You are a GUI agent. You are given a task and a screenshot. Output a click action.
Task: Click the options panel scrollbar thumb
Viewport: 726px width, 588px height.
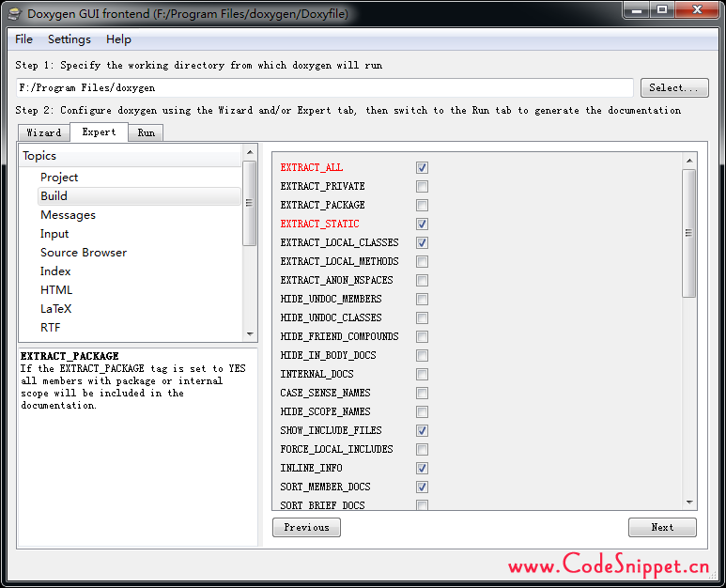[x=689, y=233]
